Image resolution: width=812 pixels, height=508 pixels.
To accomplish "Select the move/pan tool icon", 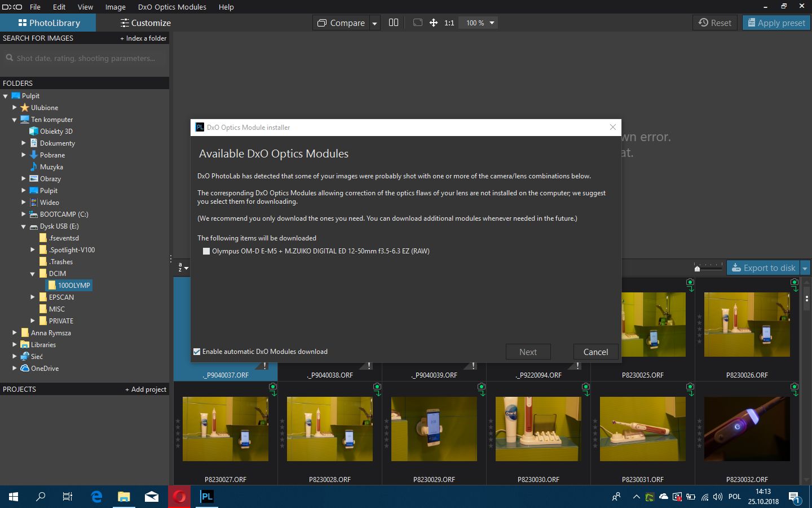I will (434, 23).
